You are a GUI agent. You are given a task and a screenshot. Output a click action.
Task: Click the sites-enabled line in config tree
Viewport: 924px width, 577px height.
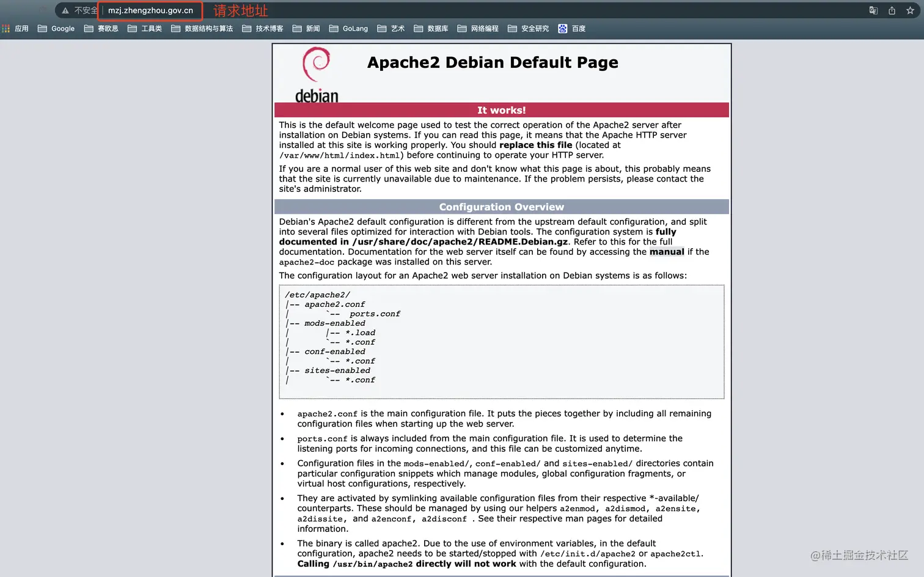point(337,370)
